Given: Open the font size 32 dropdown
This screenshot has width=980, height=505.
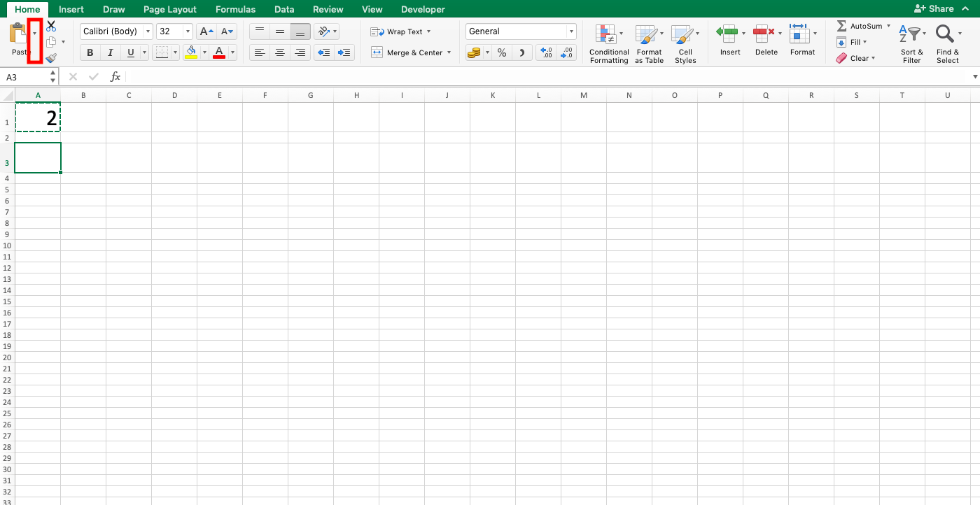Looking at the screenshot, I should (188, 31).
